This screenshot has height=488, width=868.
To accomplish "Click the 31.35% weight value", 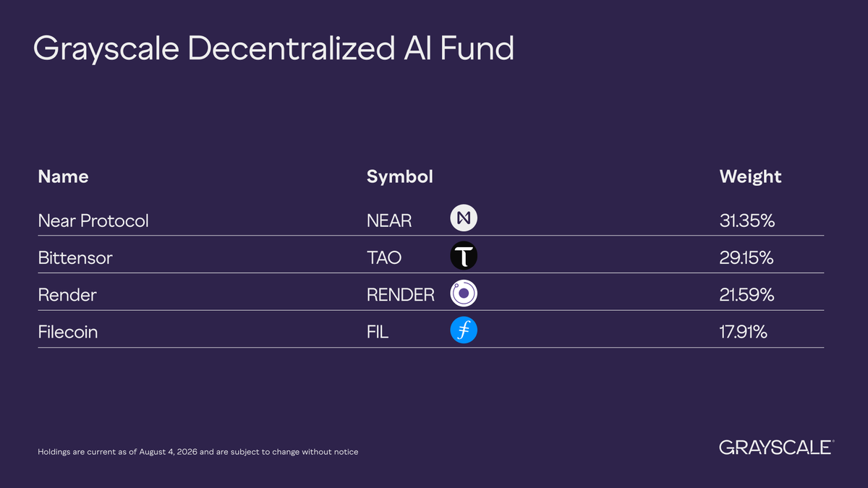I will click(x=747, y=221).
